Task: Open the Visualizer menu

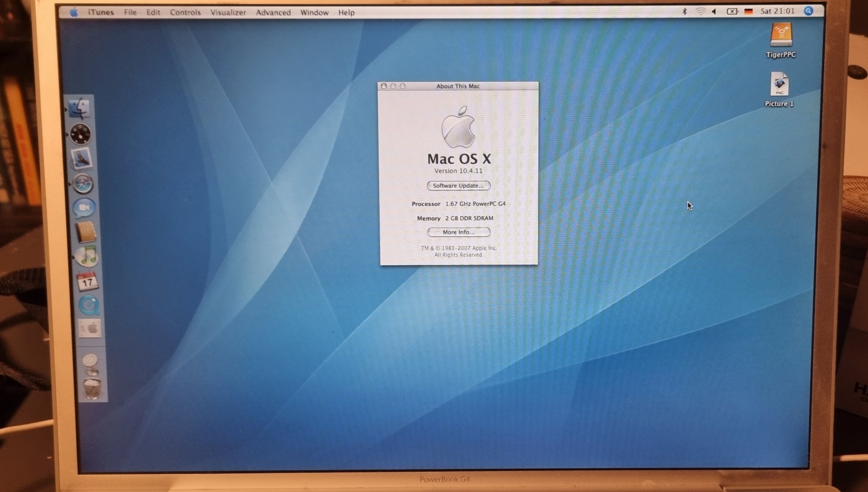Action: (x=228, y=12)
